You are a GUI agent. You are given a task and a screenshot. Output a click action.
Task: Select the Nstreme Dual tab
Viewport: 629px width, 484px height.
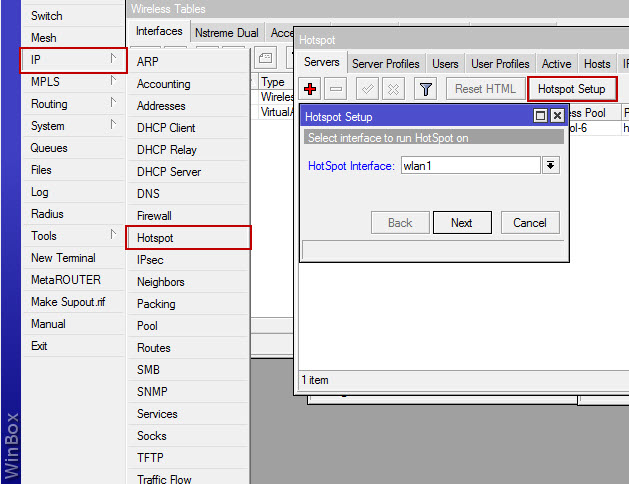227,33
